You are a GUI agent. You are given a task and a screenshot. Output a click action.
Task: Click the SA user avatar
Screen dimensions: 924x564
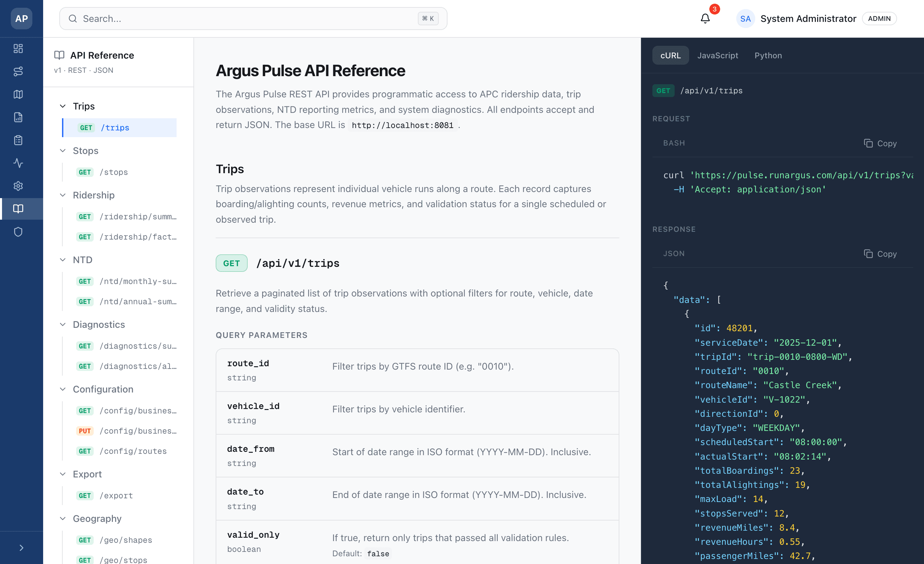tap(745, 19)
